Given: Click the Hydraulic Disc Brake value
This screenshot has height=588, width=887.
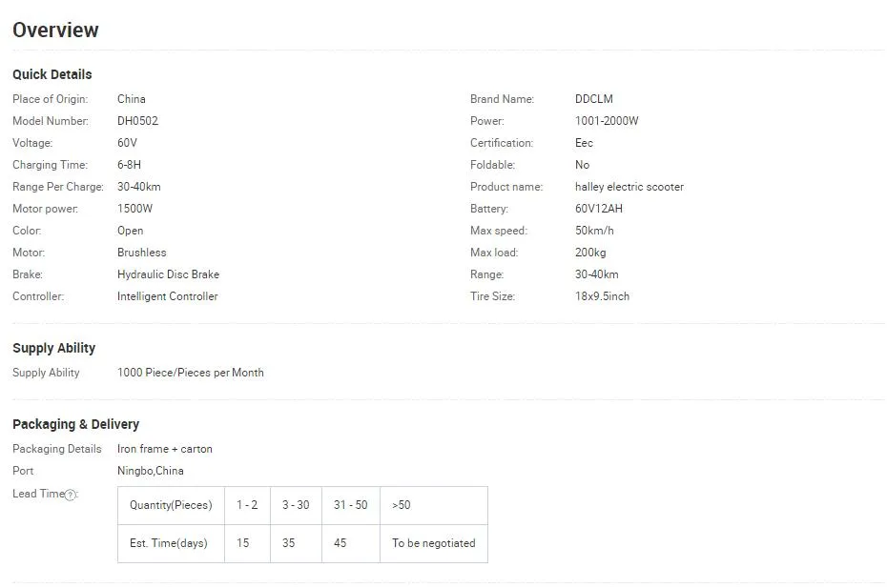Looking at the screenshot, I should coord(168,274).
